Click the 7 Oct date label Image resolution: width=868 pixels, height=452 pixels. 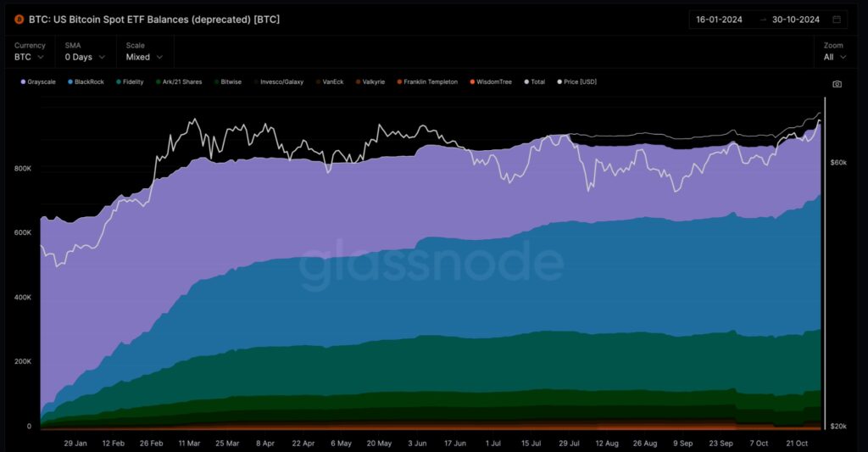[x=759, y=444]
